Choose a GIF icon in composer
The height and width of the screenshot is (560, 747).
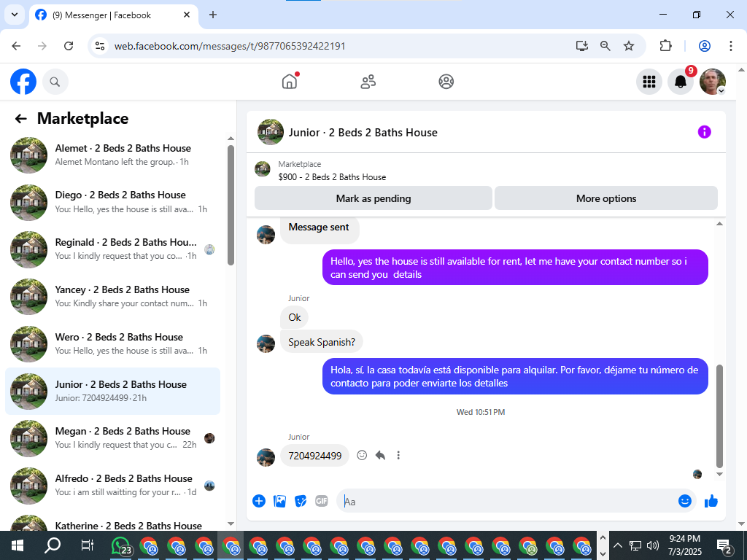coord(322,501)
